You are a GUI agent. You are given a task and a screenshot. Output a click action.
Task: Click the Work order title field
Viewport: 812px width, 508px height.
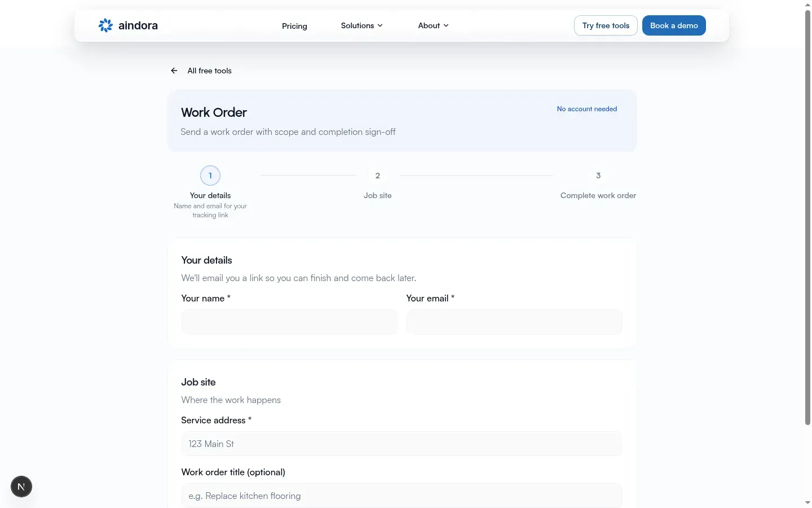pos(402,496)
